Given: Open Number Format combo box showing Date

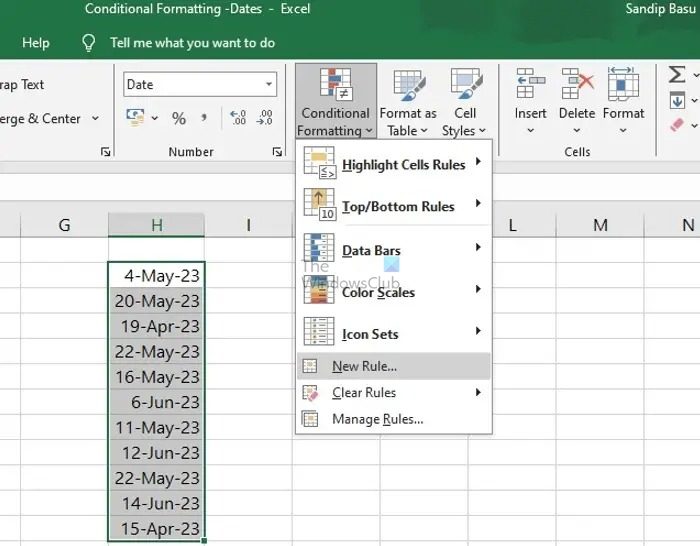Looking at the screenshot, I should click(x=200, y=84).
